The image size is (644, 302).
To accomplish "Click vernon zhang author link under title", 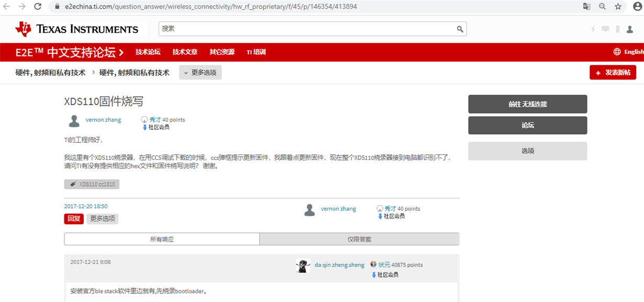I will 103,120.
